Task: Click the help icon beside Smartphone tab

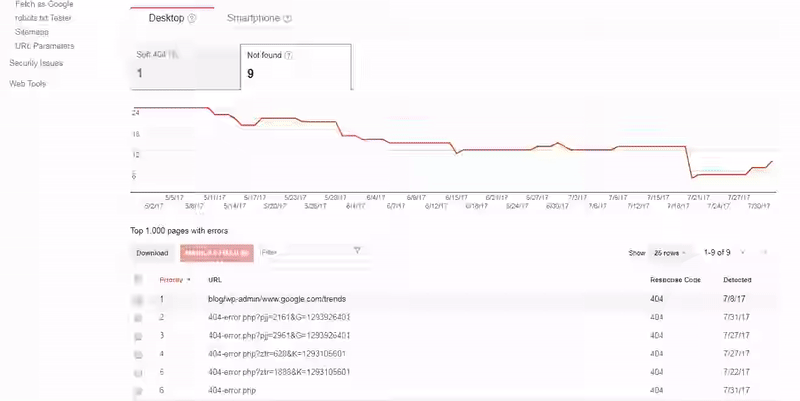Action: (287, 18)
